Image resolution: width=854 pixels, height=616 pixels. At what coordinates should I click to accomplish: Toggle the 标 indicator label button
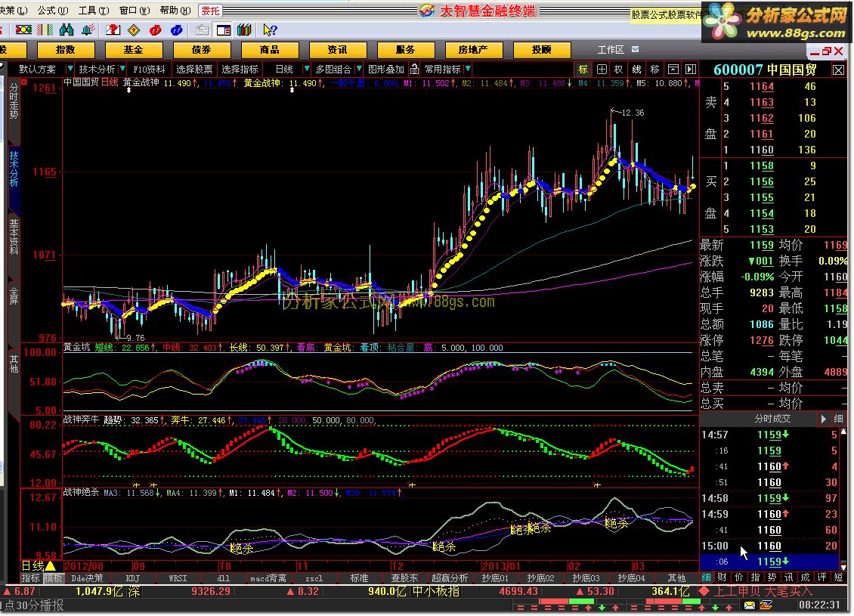(583, 70)
